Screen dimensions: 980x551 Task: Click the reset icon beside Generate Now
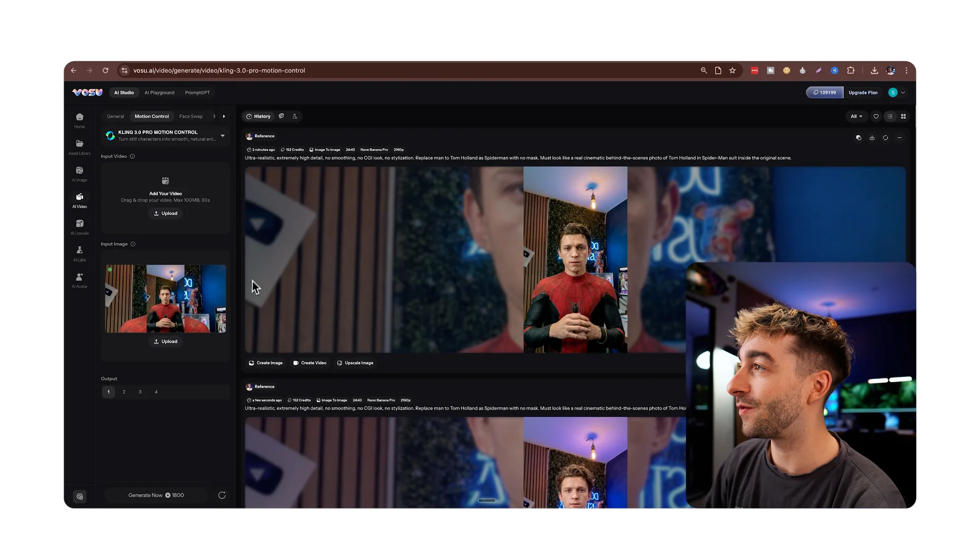(x=222, y=495)
